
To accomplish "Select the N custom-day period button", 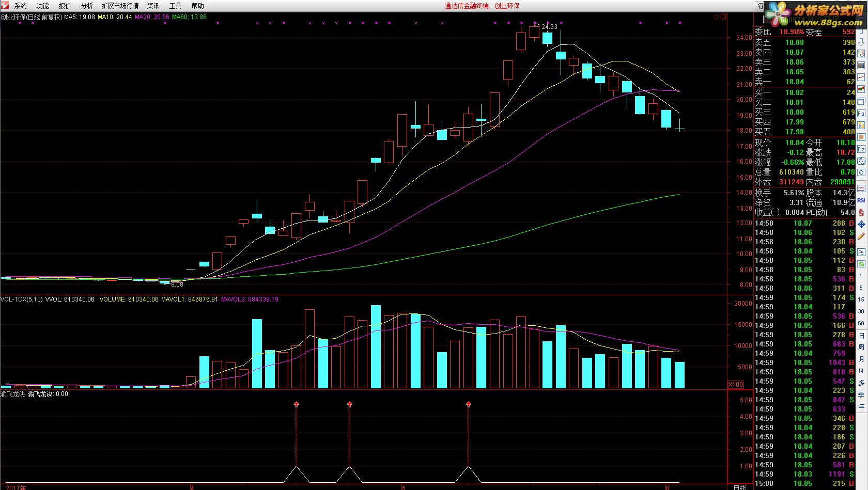I will pyautogui.click(x=861, y=371).
